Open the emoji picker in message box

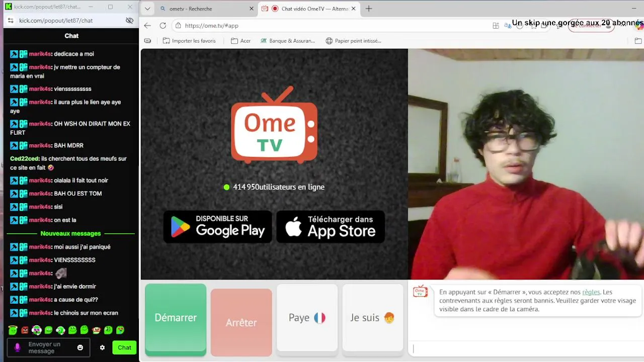pos(80,347)
